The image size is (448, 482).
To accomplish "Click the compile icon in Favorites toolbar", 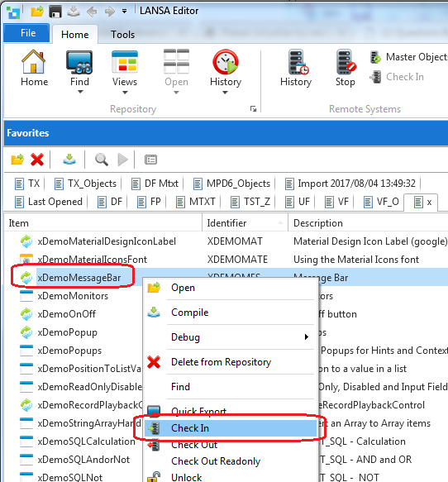I will coord(69,160).
